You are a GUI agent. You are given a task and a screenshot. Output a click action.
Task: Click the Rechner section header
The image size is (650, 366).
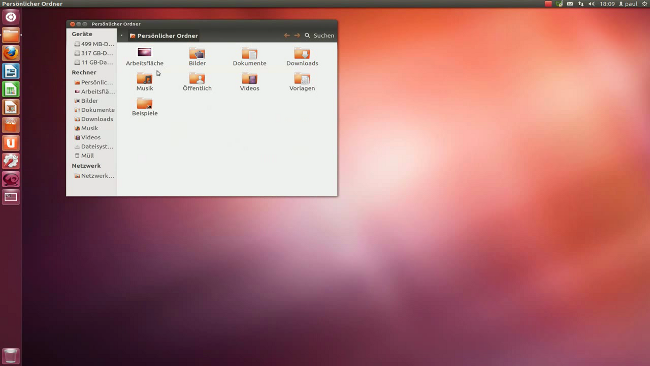tap(83, 72)
